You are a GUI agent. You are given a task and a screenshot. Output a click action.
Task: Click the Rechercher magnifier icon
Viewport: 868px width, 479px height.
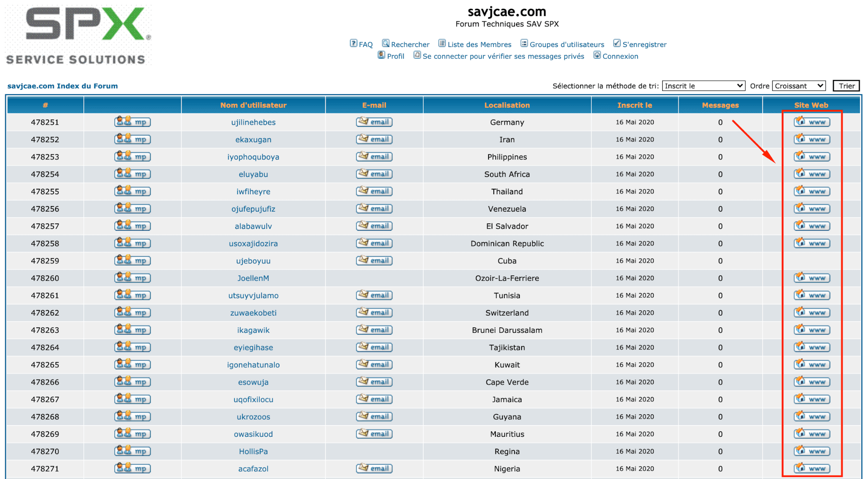pos(386,43)
